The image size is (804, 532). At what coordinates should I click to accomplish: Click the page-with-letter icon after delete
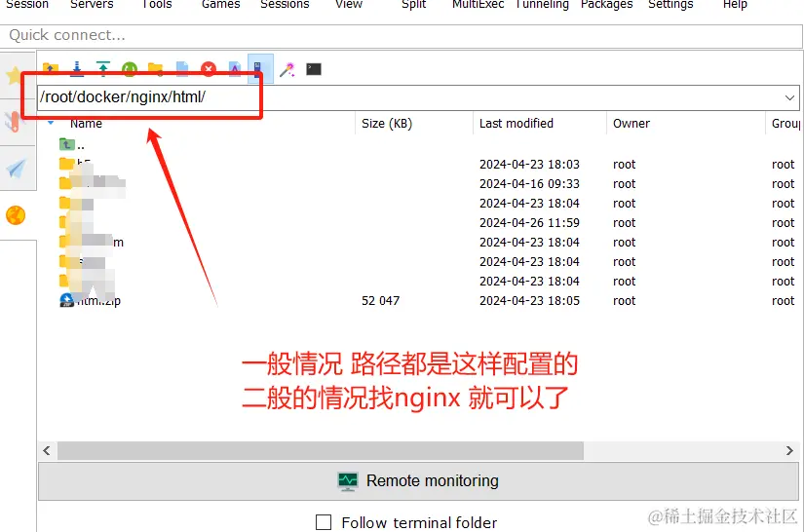pos(234,69)
